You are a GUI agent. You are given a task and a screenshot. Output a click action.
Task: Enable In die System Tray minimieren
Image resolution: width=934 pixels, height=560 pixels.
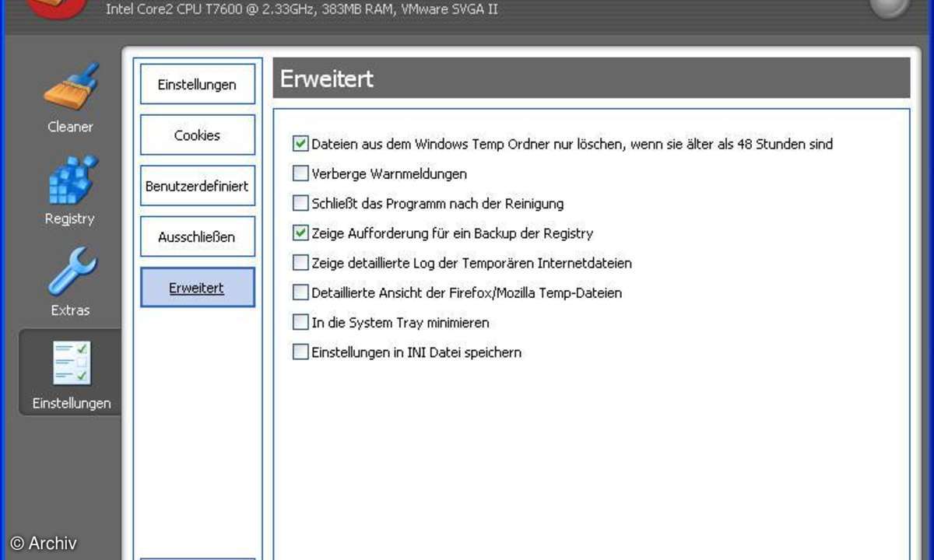coord(300,322)
